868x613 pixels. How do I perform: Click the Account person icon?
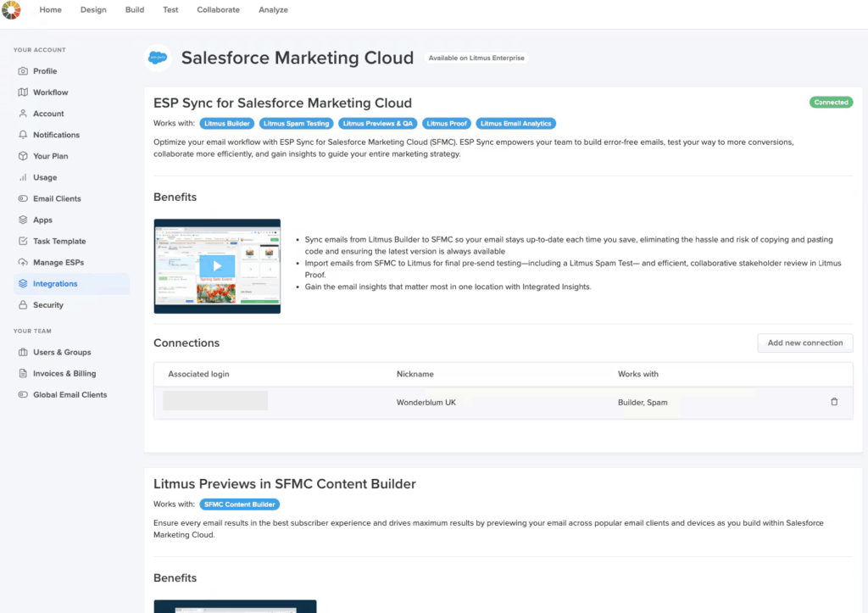[23, 114]
